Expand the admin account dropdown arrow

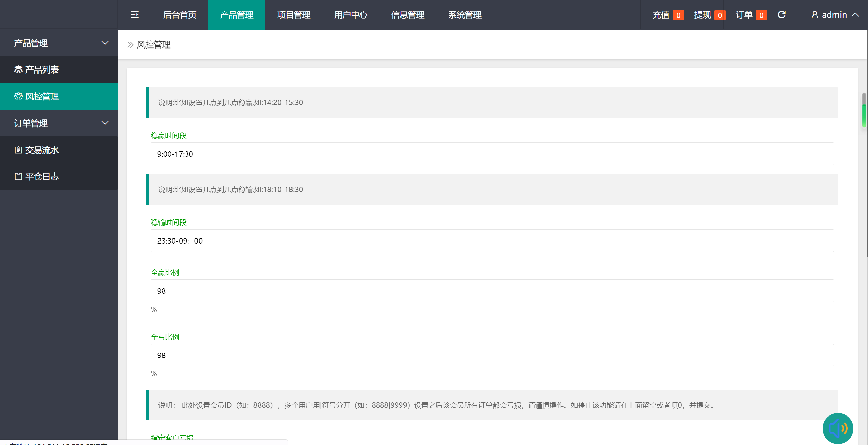click(855, 15)
